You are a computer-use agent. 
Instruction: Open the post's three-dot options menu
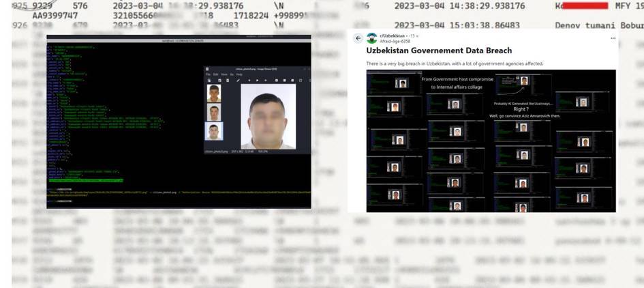pyautogui.click(x=613, y=38)
